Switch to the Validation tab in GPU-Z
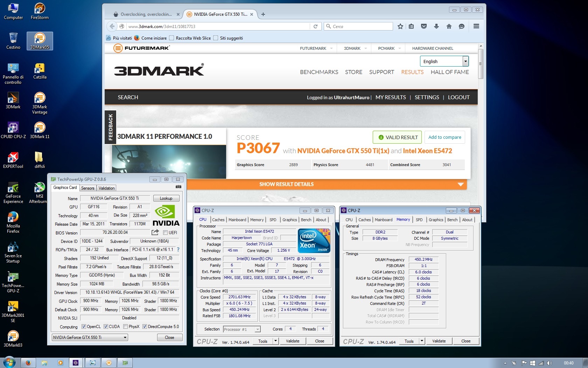 click(106, 188)
